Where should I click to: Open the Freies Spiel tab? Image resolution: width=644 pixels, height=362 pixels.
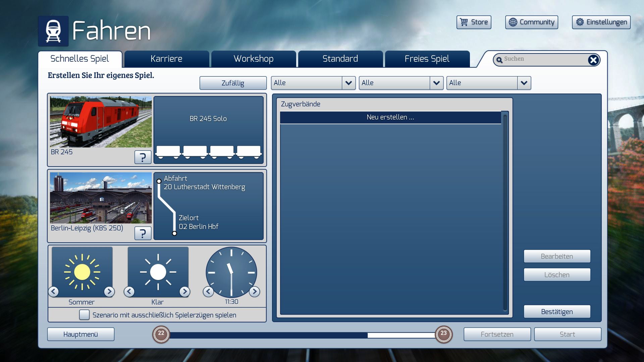coord(427,59)
